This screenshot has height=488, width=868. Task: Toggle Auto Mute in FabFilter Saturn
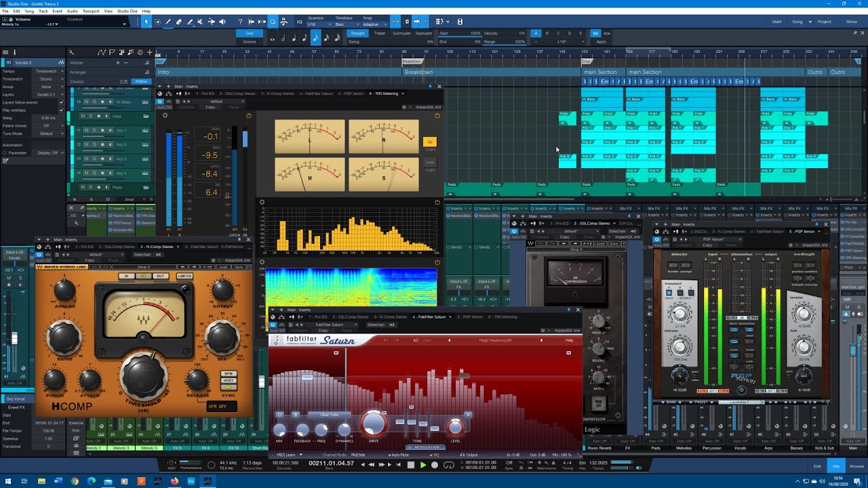(400, 455)
